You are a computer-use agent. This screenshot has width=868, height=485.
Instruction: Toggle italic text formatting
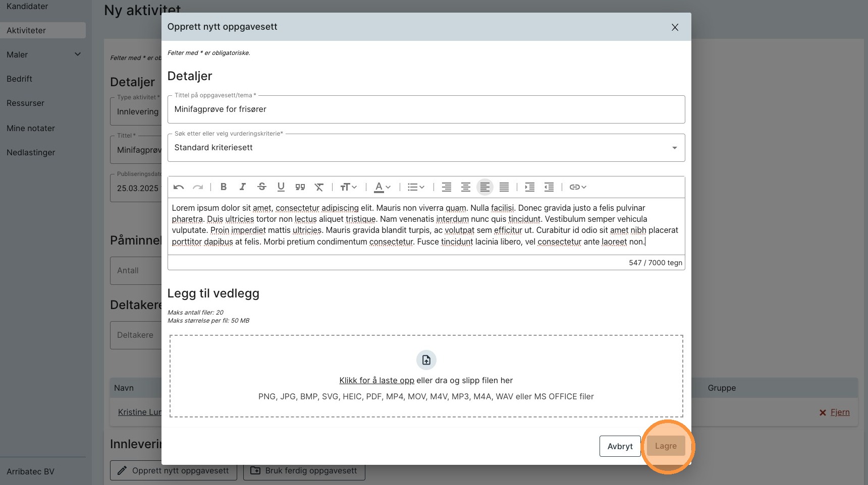tap(243, 187)
